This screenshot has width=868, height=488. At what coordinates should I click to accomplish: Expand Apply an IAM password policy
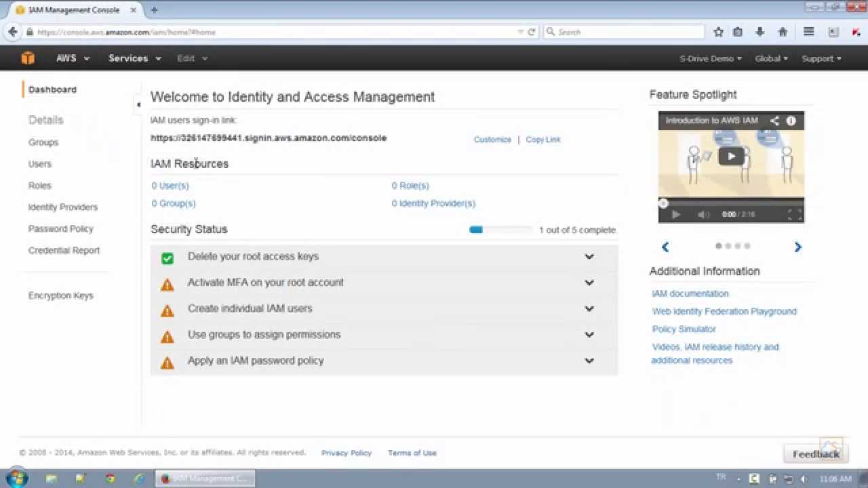pos(589,361)
